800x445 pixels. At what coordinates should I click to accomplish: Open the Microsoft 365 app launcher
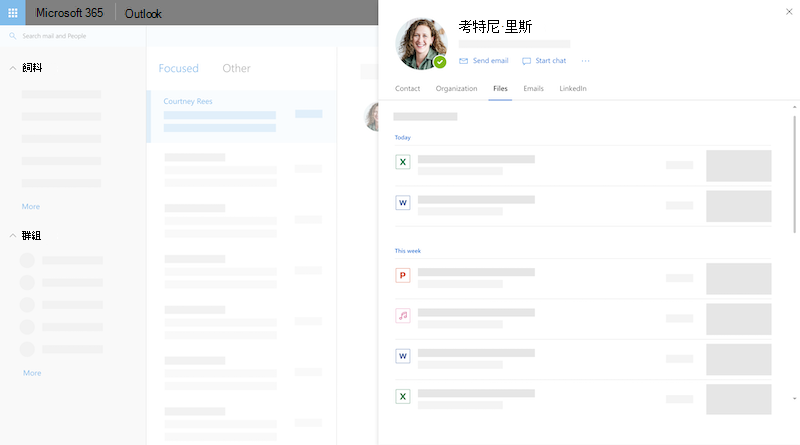[x=12, y=12]
